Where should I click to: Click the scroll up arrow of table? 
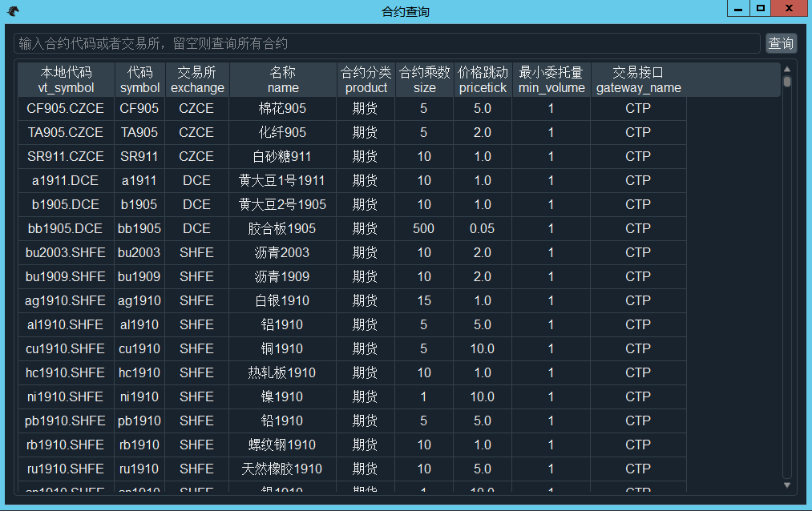(786, 69)
